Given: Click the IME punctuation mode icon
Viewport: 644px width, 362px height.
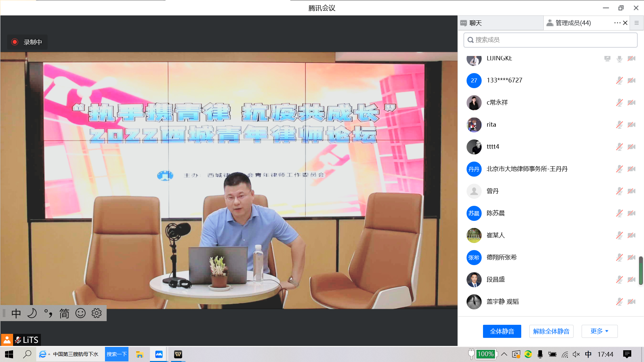Looking at the screenshot, I should [48, 313].
